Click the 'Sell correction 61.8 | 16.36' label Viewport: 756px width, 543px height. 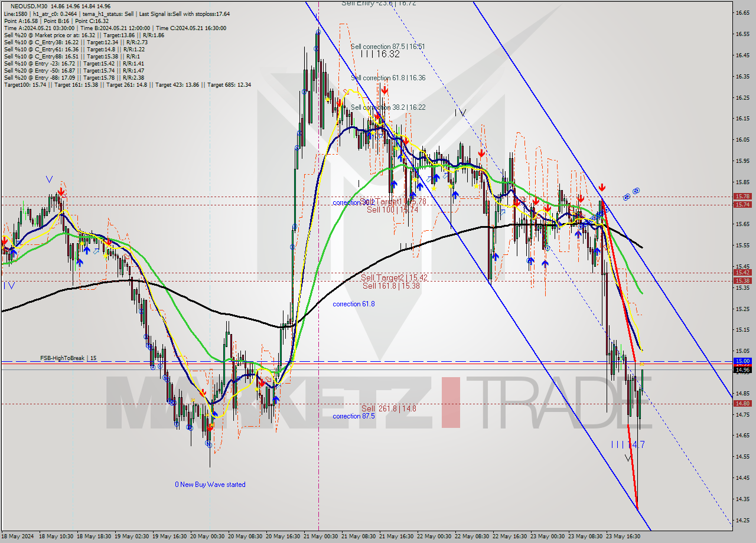[388, 77]
